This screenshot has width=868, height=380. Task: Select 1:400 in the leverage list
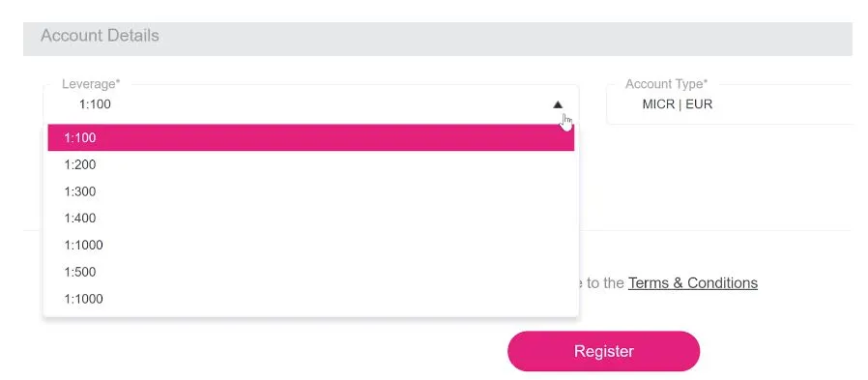coord(310,219)
